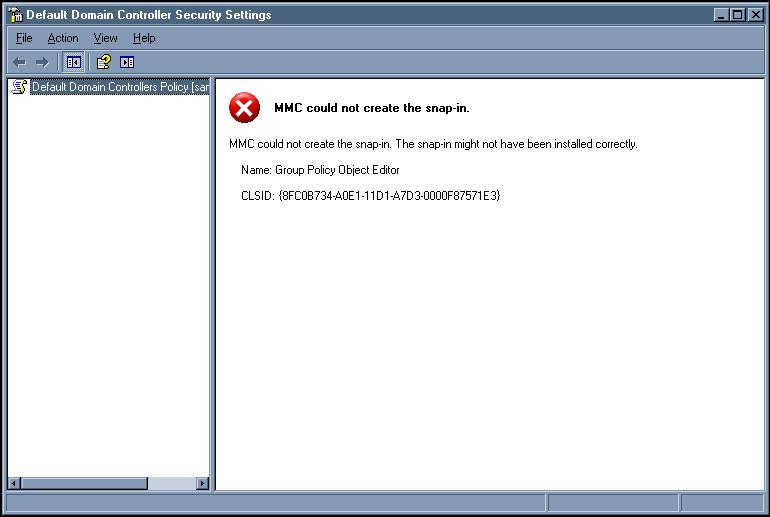770x517 pixels.
Task: Toggle the Show/Hide Action Pane icon
Action: tap(127, 62)
